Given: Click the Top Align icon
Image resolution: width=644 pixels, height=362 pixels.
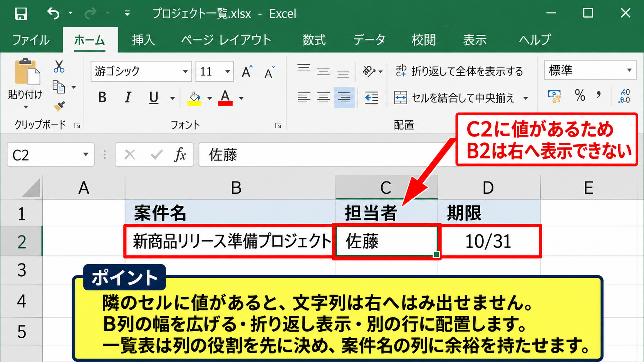Looking at the screenshot, I should tap(304, 68).
